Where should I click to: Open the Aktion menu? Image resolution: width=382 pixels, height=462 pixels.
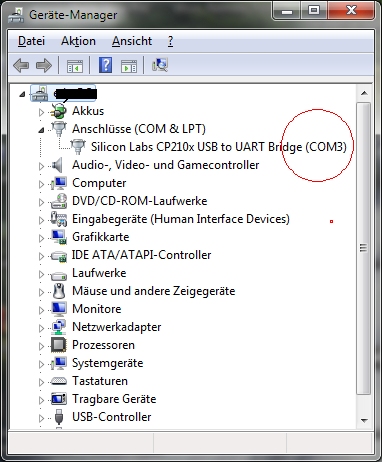(x=78, y=41)
